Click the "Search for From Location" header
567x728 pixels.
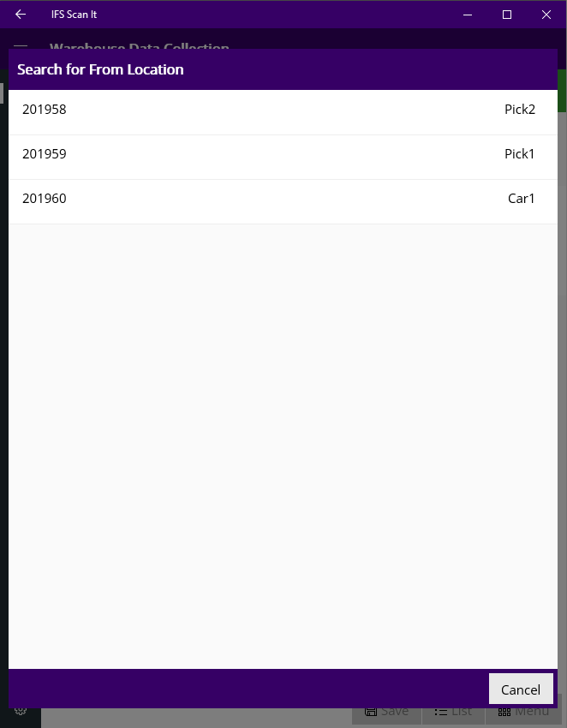pyautogui.click(x=101, y=69)
